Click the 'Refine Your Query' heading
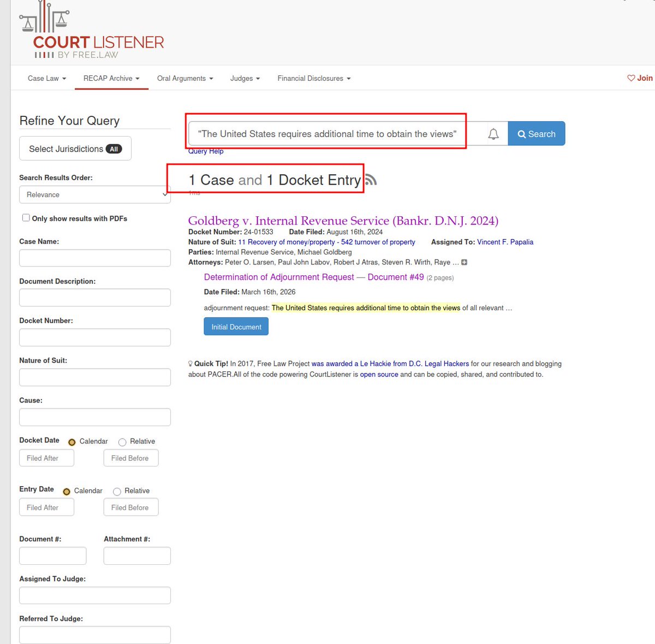This screenshot has width=655, height=644. 69,121
